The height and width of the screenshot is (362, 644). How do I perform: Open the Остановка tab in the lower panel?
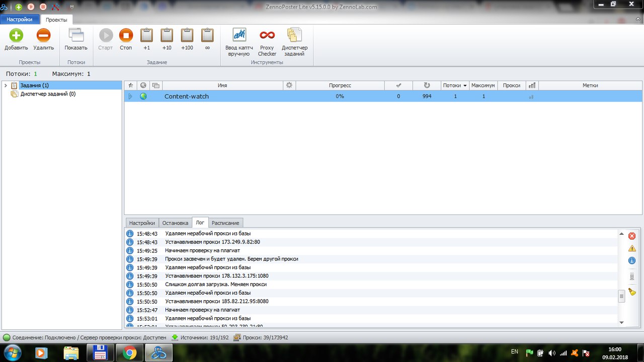[x=175, y=223]
